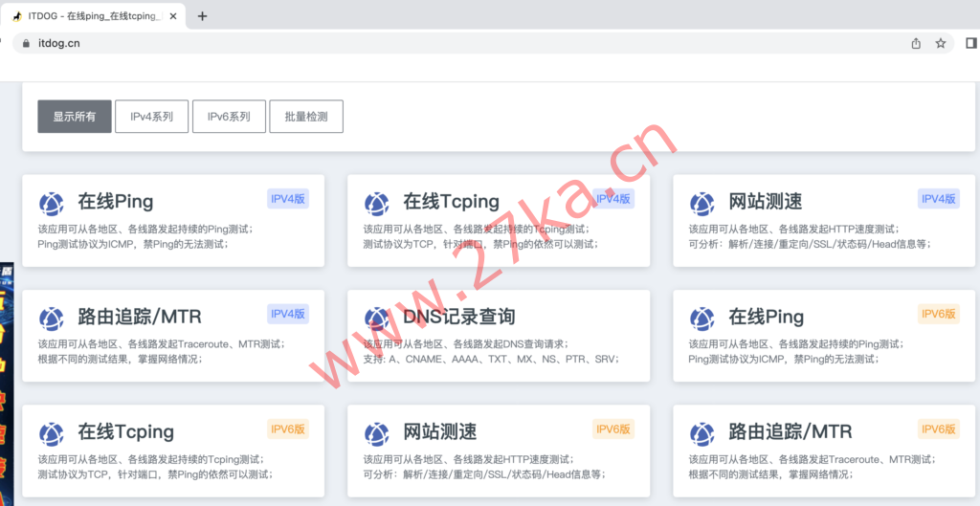Open the IPV4 网站测速 title
980x506 pixels.
coord(766,201)
